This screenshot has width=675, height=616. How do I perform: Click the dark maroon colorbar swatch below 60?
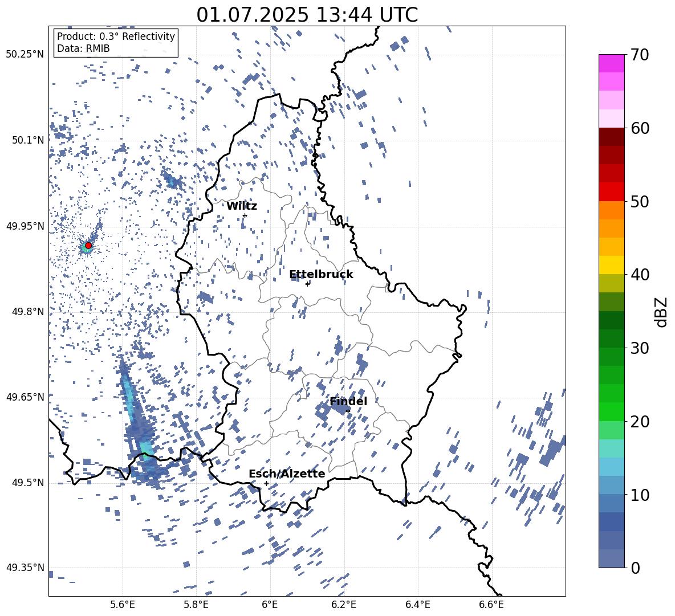click(x=611, y=137)
